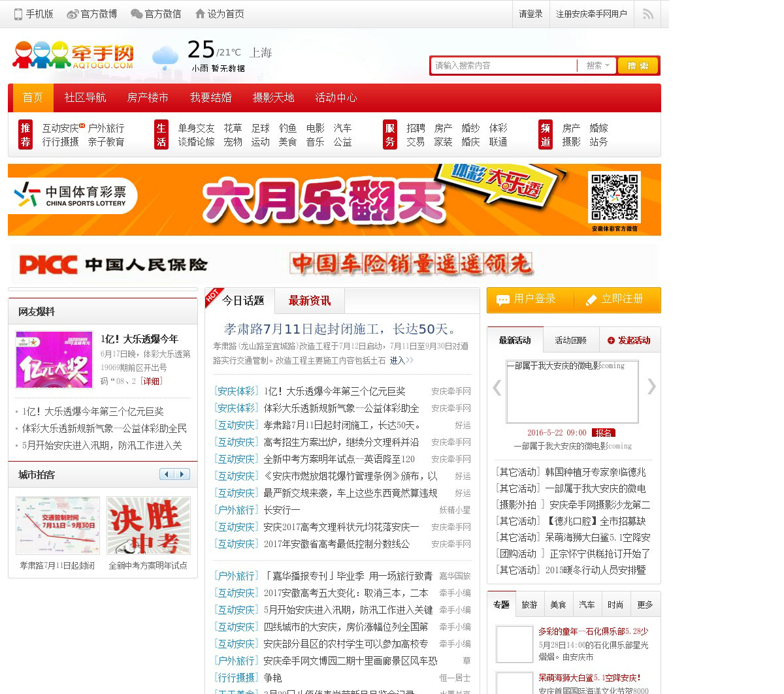Image resolution: width=784 pixels, height=694 pixels.
Task: Click the AQTOGO site logo
Action: (x=73, y=55)
